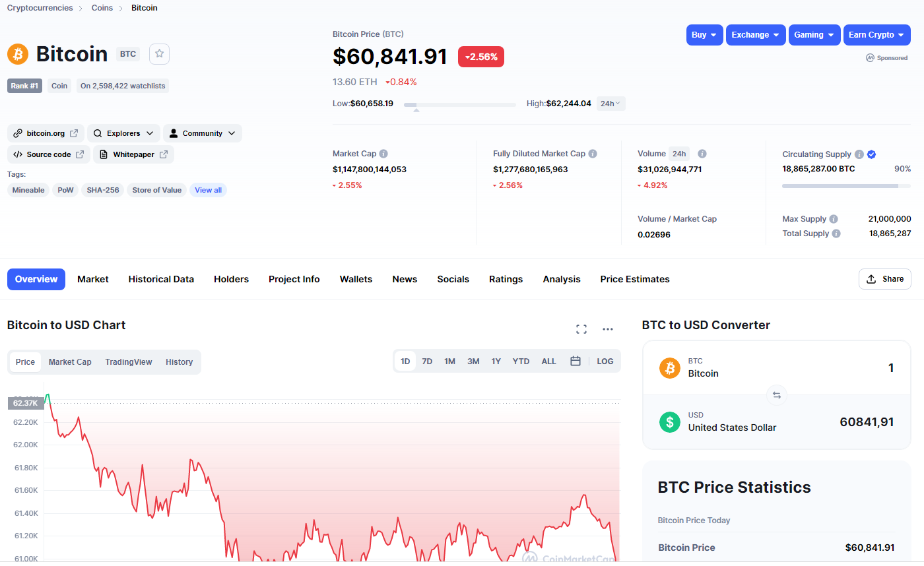Open the Analysis tab

(562, 279)
